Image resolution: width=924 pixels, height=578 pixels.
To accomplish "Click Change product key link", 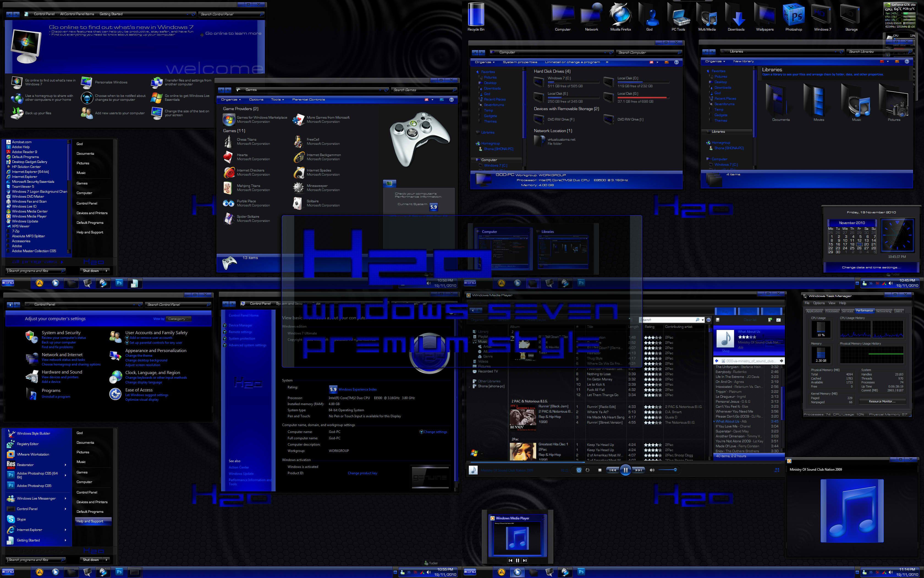I will pos(362,473).
